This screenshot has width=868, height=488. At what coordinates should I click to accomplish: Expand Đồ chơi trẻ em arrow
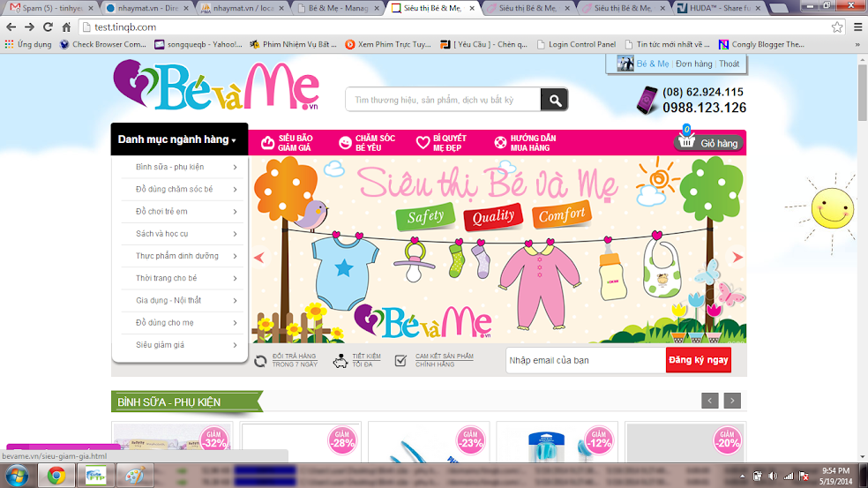[x=236, y=212]
